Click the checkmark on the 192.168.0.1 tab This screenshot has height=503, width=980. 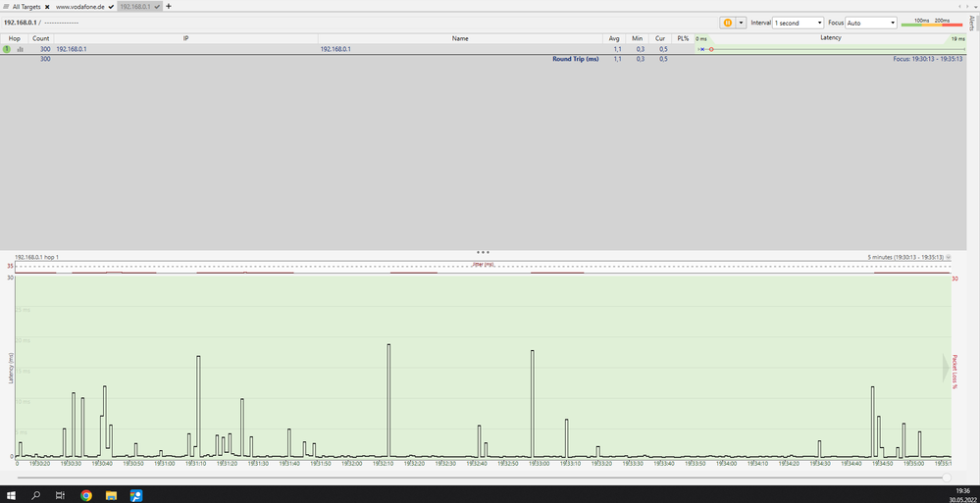(x=158, y=6)
